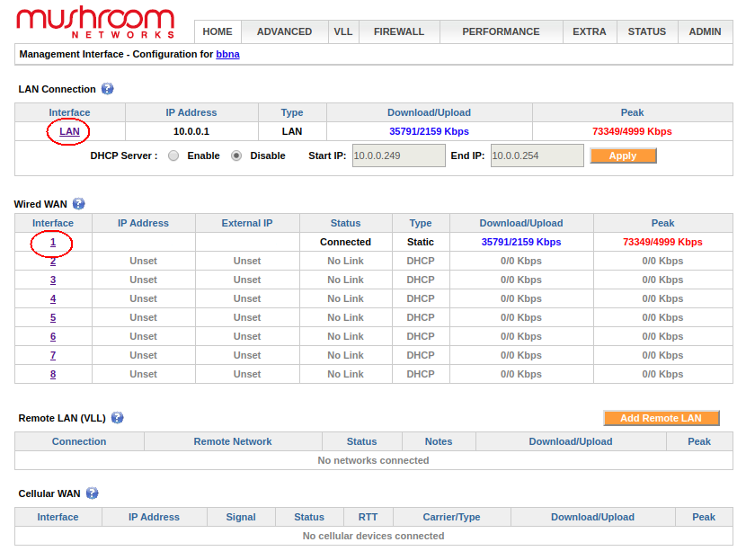Follow the bbna configuration link

228,54
